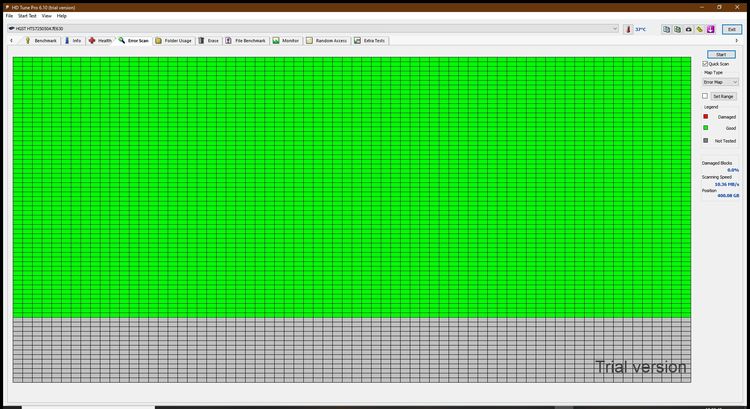
Task: Click the Scanning Speed MB/s value
Action: tap(727, 184)
